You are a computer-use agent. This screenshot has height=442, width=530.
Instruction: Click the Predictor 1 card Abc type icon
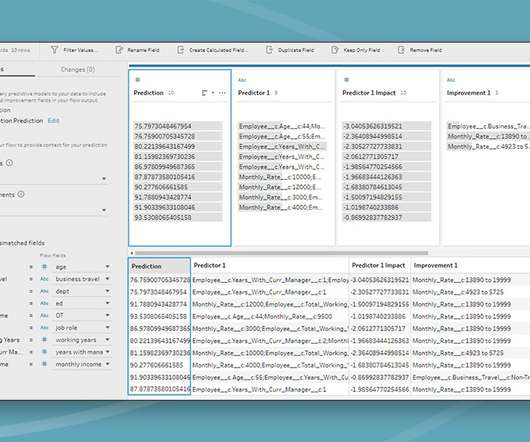pyautogui.click(x=242, y=80)
